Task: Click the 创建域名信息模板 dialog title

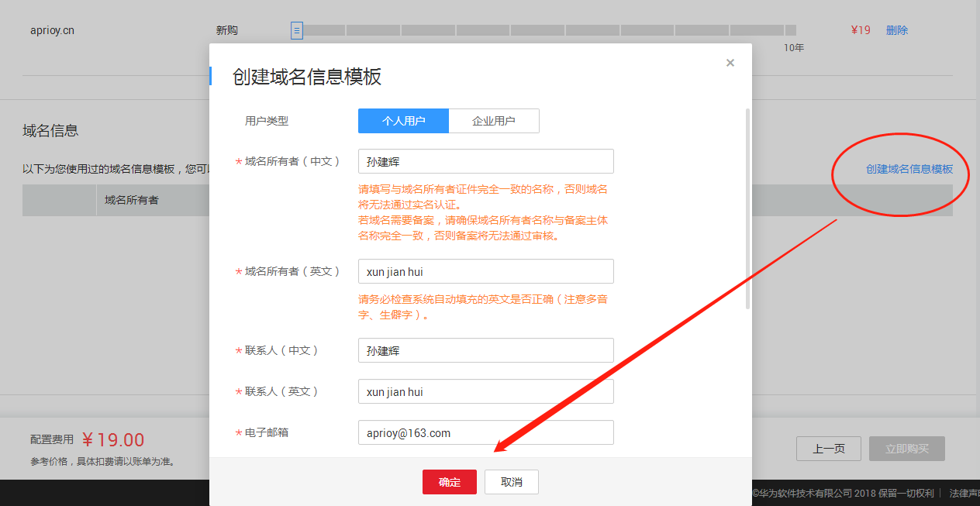Action: click(x=307, y=77)
